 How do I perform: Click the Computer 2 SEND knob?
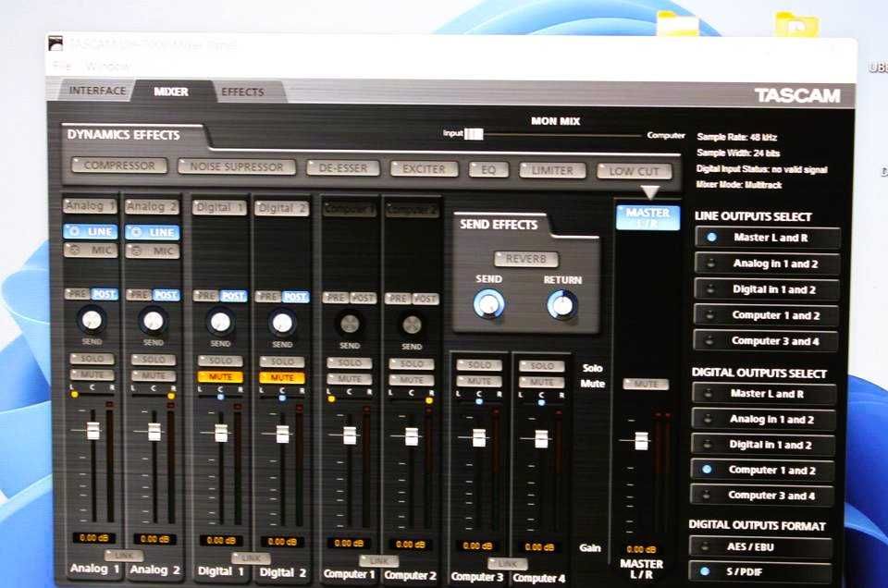412,325
